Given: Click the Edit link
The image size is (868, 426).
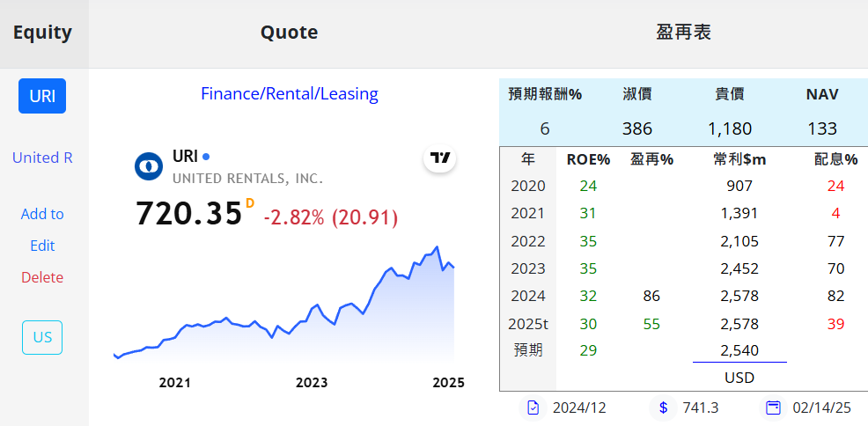Looking at the screenshot, I should coord(42,246).
